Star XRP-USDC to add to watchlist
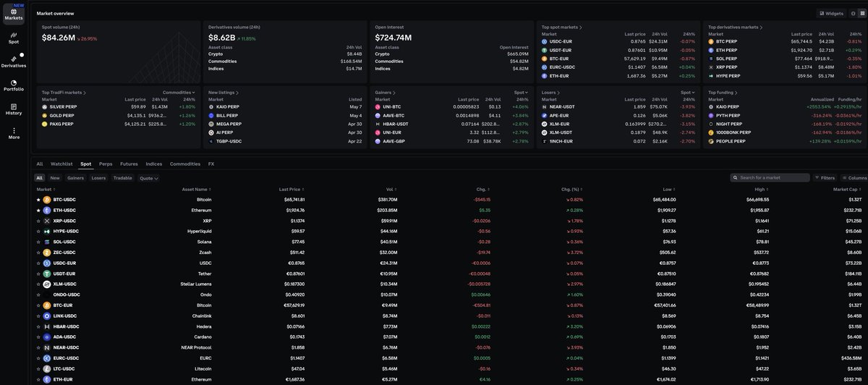The width and height of the screenshot is (868, 385). pos(38,221)
